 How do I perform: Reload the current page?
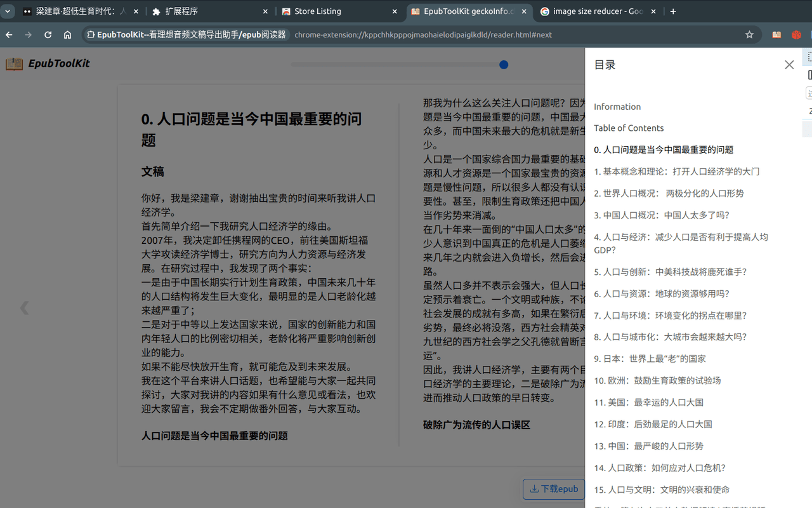(47, 35)
